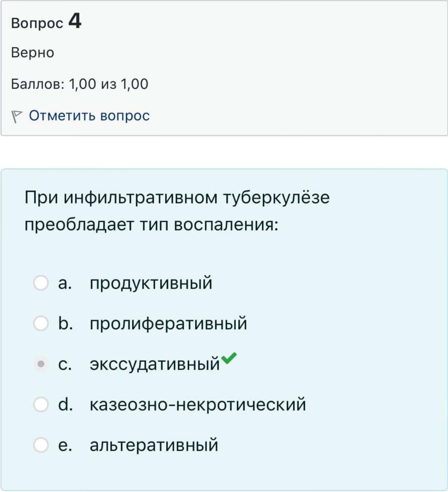The image size is (448, 492).
Task: Select radio button for option b
Action: [41, 323]
